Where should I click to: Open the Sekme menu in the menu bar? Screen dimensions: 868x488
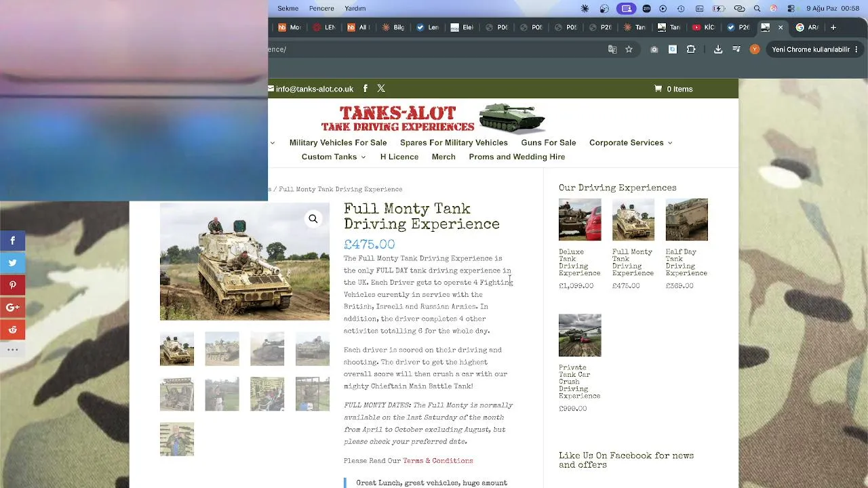coord(288,9)
